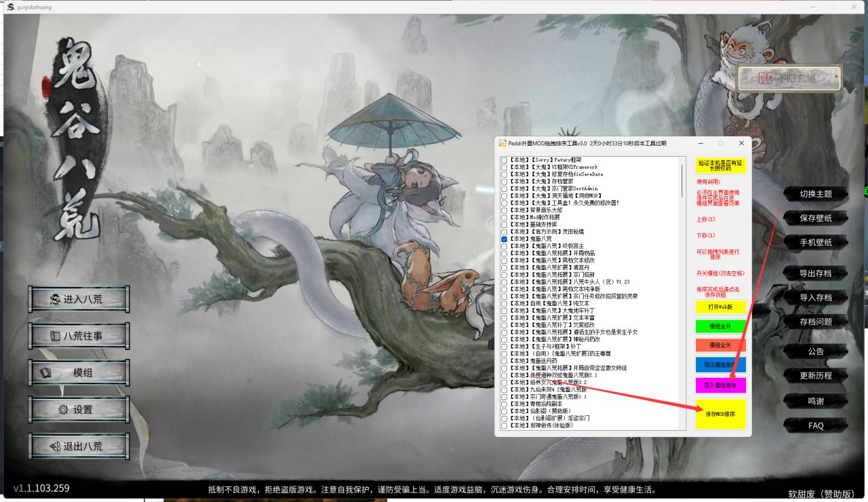868x502 pixels.
Task: Check the 仙影阁（赞助版） mod
Action: pyautogui.click(x=505, y=412)
